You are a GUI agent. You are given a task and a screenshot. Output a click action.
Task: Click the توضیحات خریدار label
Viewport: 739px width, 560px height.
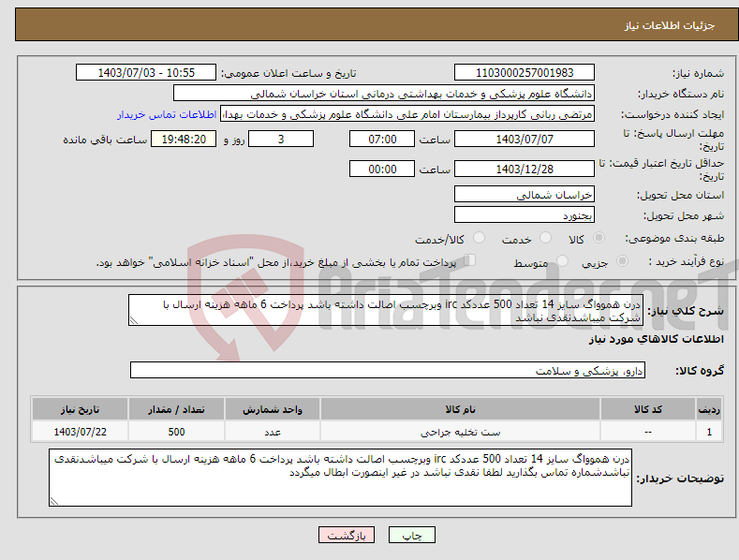coord(680,479)
